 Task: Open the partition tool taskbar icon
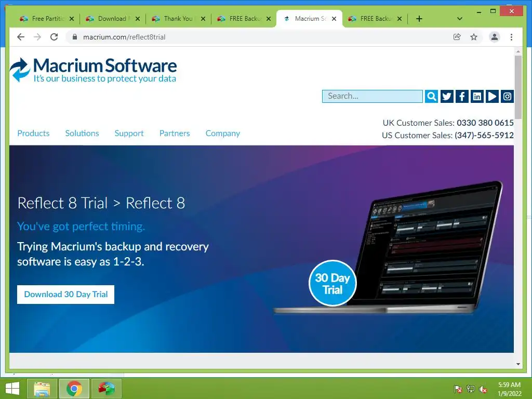pyautogui.click(x=107, y=389)
